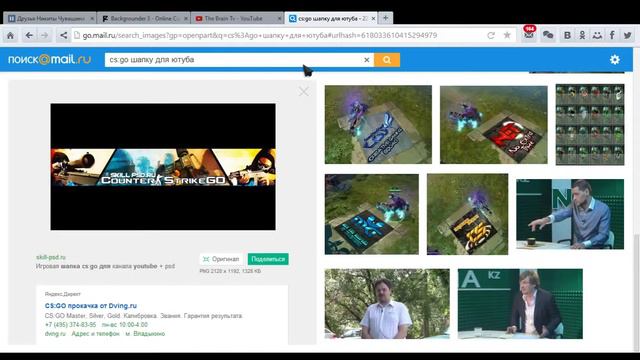Close the Друзья Никиты tab
Viewport: 640px width, 360px height.
point(92,19)
